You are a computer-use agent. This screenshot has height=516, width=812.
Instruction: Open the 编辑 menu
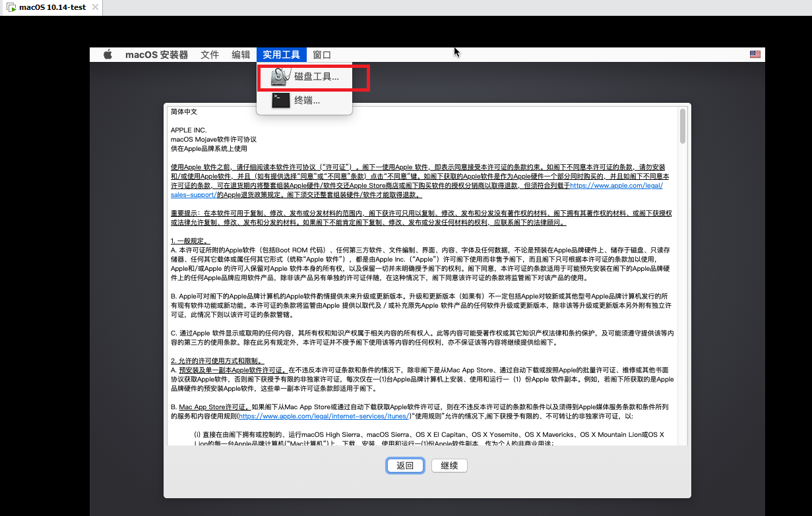pos(241,55)
